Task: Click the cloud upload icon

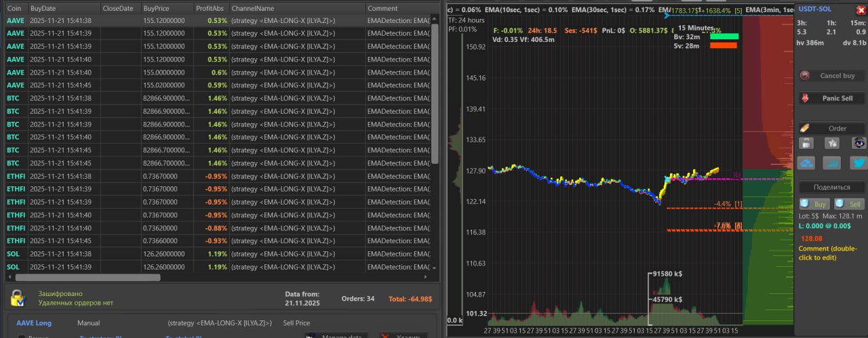Action: pyautogui.click(x=806, y=163)
